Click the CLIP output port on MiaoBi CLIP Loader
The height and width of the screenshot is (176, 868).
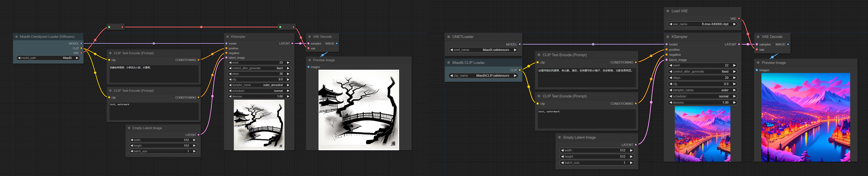[520, 70]
